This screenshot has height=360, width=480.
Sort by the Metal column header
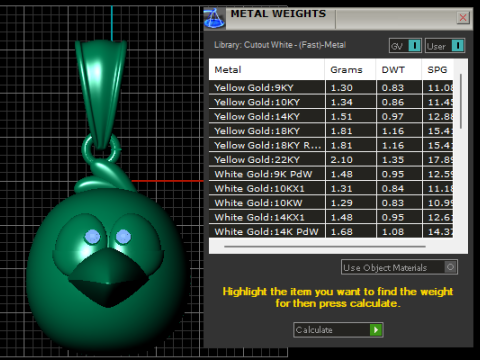[267, 70]
